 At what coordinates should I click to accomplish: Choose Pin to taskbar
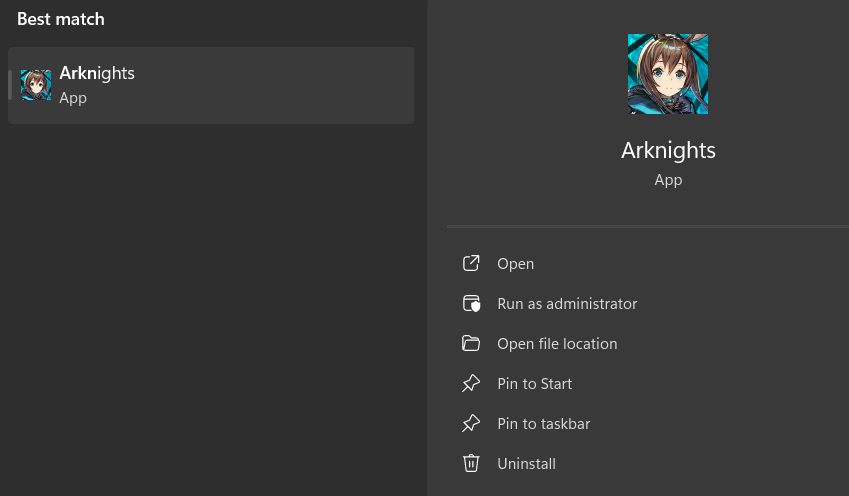click(544, 424)
